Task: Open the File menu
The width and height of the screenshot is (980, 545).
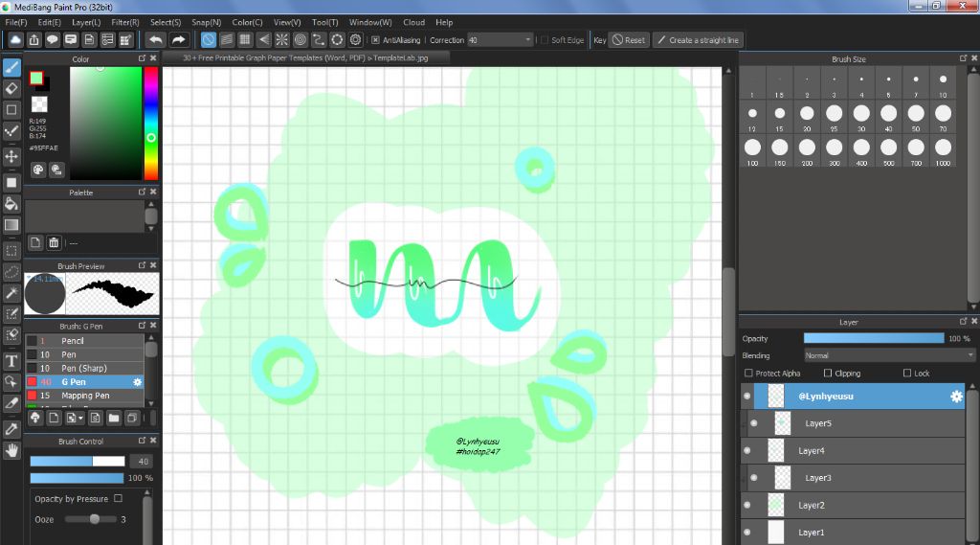Action: pyautogui.click(x=15, y=22)
